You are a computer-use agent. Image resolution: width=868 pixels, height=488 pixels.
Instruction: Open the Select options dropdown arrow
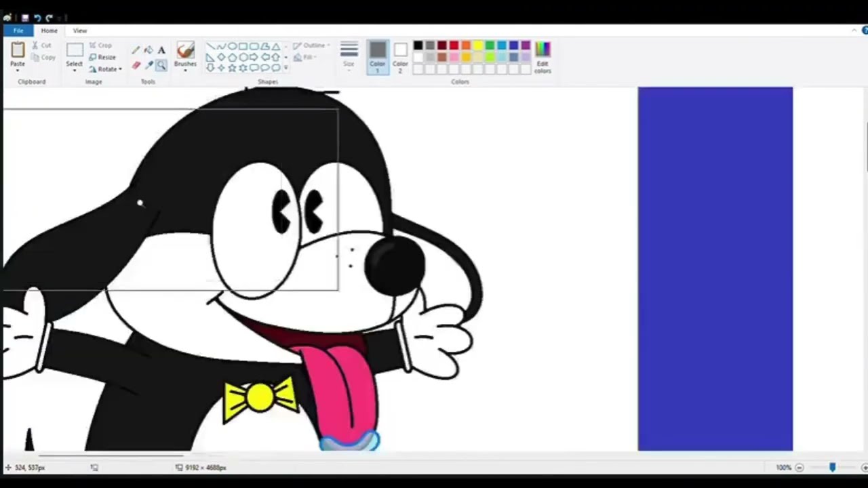(75, 70)
